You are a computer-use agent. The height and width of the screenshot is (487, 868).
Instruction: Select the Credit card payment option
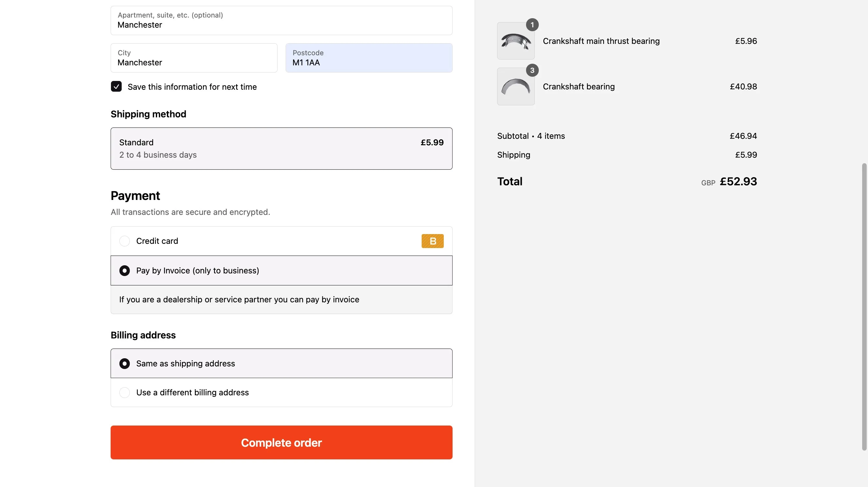point(281,241)
